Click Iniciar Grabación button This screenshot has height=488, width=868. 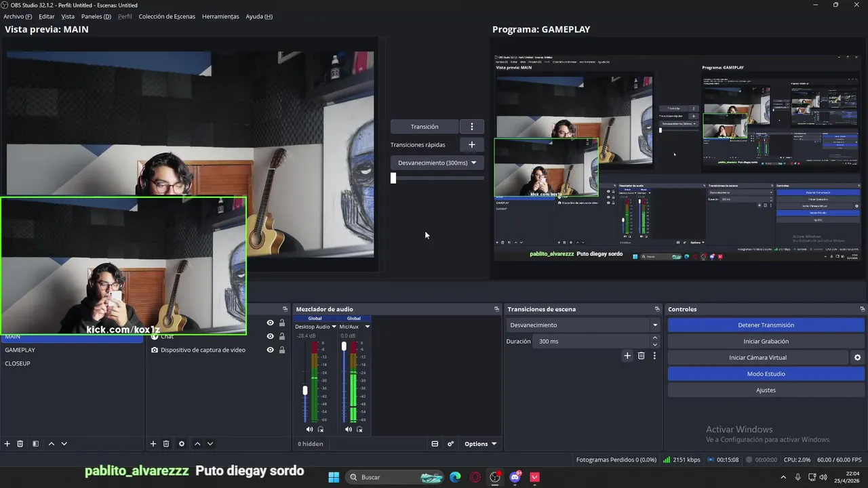click(766, 342)
